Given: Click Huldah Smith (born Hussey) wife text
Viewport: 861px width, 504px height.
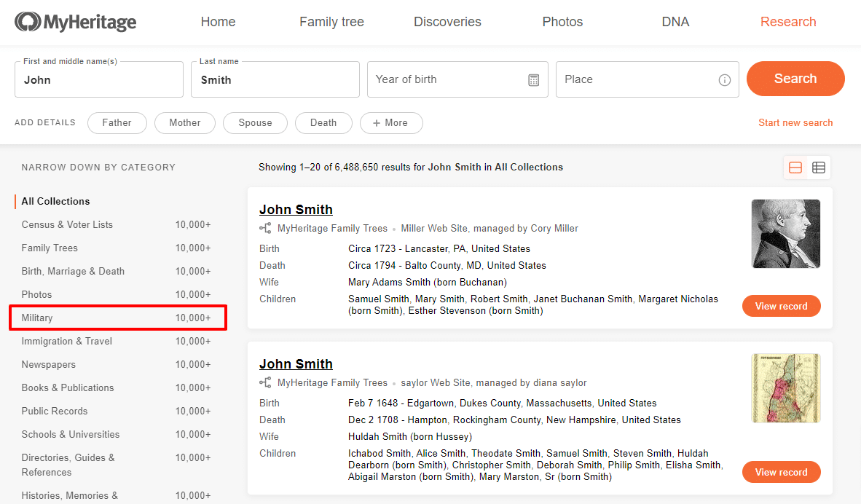Looking at the screenshot, I should click(x=410, y=436).
